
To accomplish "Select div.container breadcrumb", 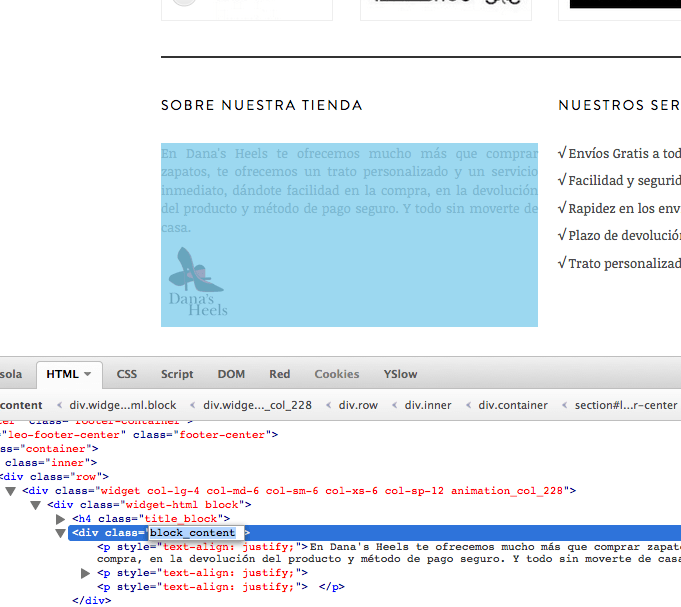I will 513,406.
